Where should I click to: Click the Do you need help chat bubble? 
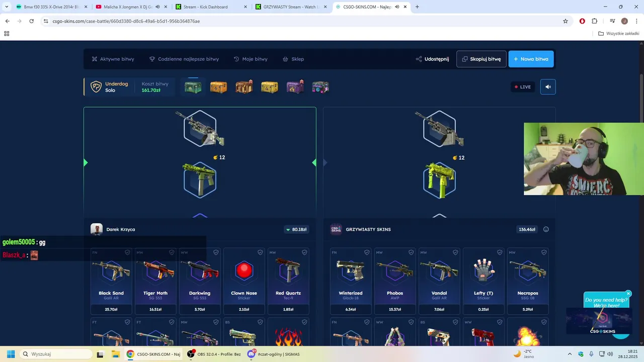click(606, 303)
